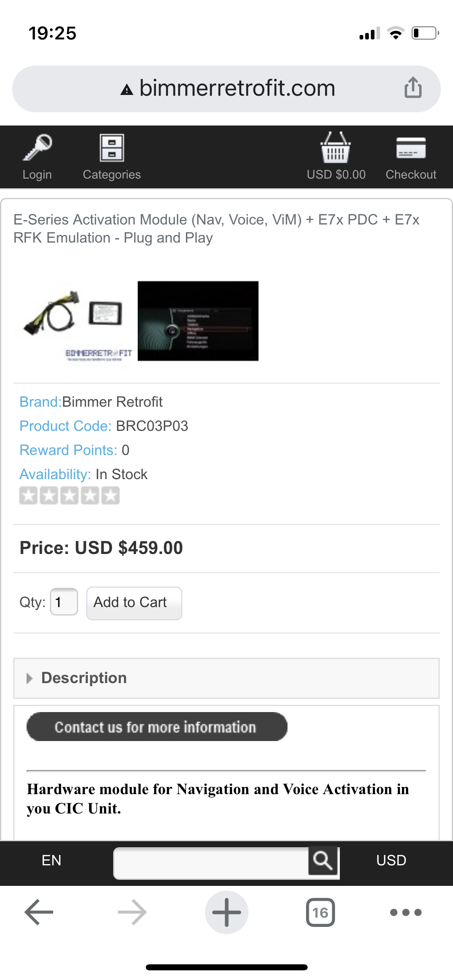View the iDrive screen product thumbnail
Image resolution: width=453 pixels, height=980 pixels.
click(198, 321)
